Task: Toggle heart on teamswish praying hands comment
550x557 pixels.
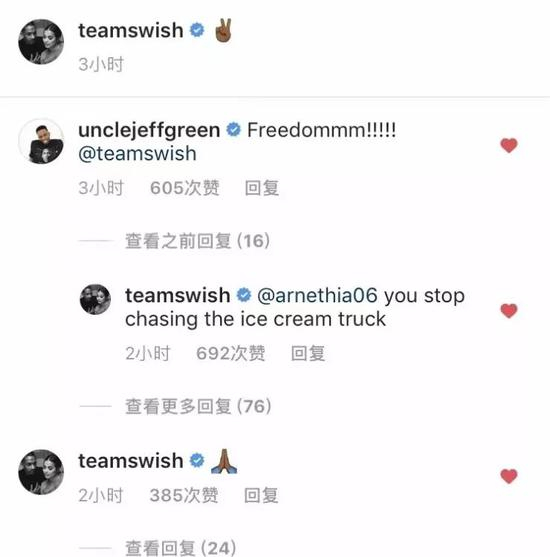Action: tap(509, 476)
